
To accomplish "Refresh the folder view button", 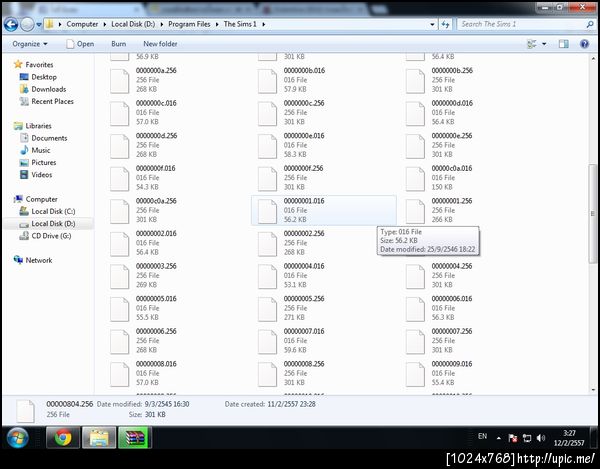I will coord(445,24).
